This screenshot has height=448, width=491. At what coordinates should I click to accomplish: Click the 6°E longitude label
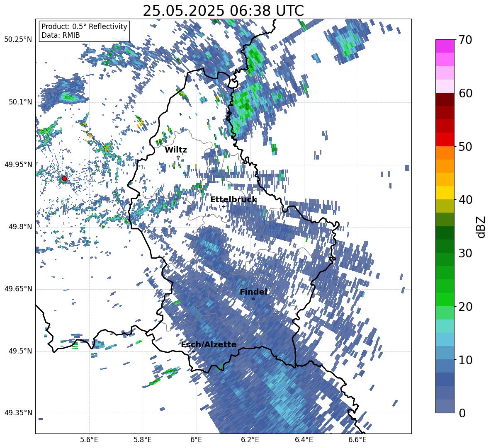click(196, 440)
